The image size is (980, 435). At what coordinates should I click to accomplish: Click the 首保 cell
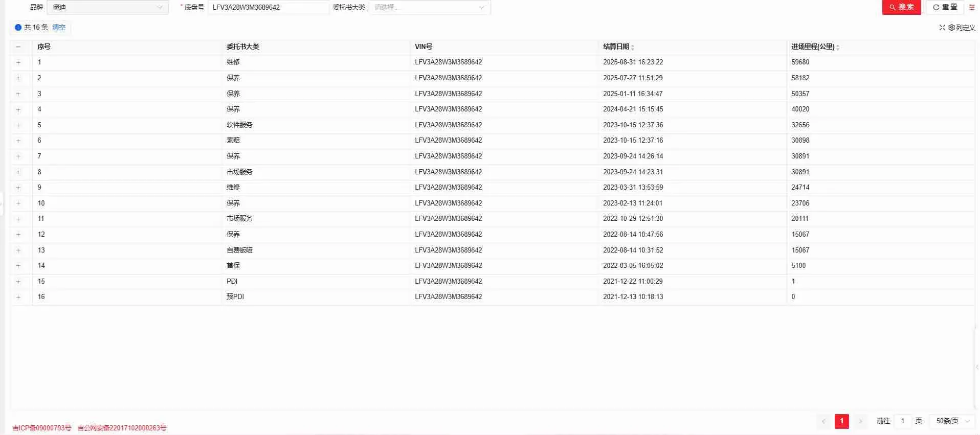(233, 265)
